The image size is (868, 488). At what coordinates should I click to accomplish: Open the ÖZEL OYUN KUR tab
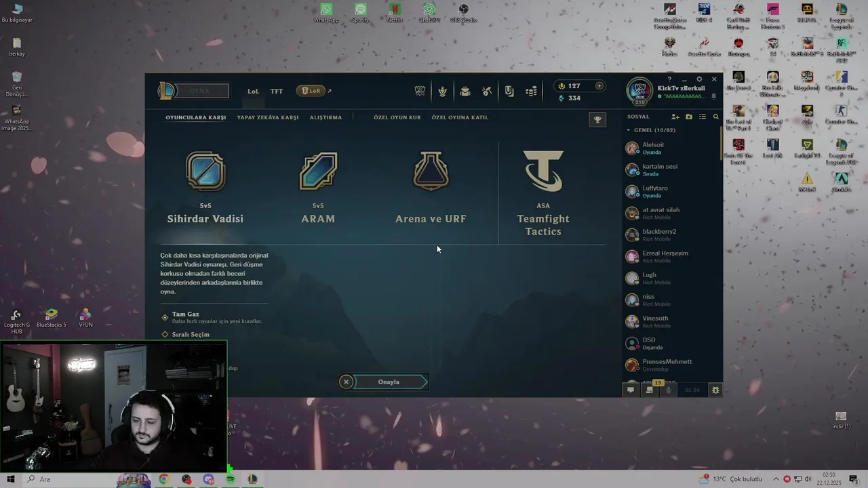(x=397, y=117)
